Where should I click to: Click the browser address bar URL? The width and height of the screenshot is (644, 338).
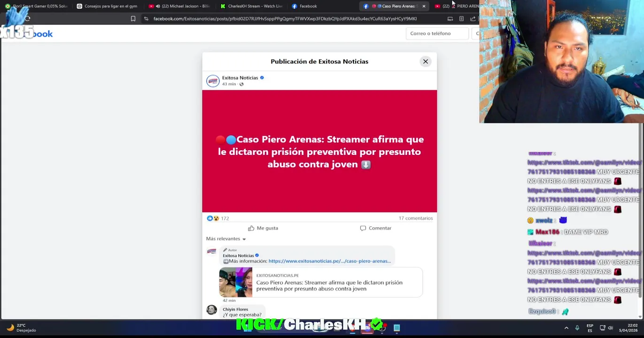coord(285,19)
